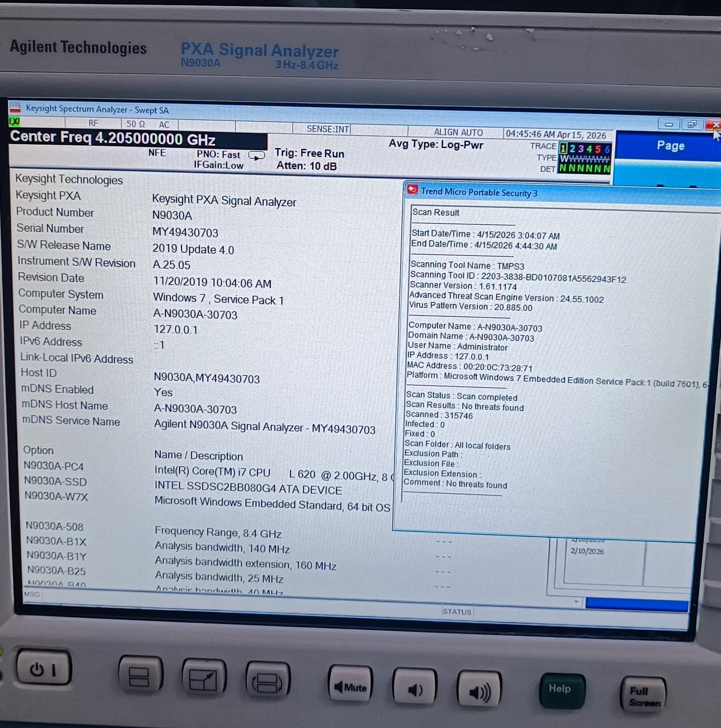Viewport: 721px width, 728px height.
Task: Select trace number 6 indicator
Action: point(607,150)
